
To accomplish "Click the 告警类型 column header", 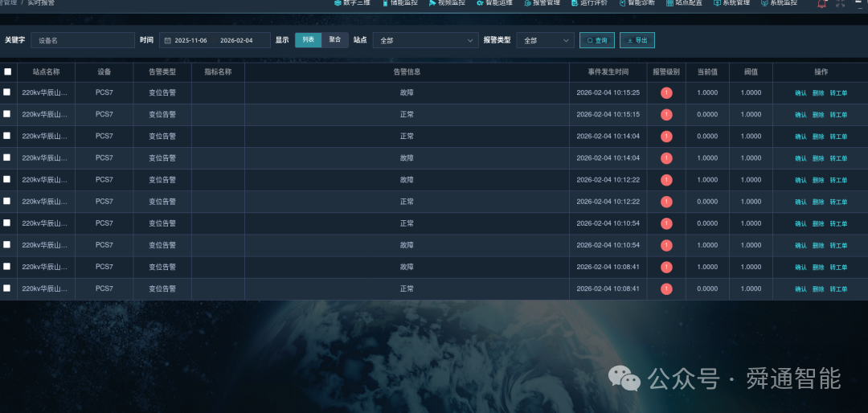I will 162,72.
